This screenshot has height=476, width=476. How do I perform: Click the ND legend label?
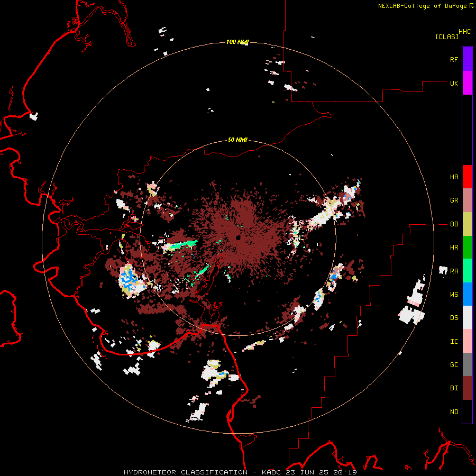point(454,412)
